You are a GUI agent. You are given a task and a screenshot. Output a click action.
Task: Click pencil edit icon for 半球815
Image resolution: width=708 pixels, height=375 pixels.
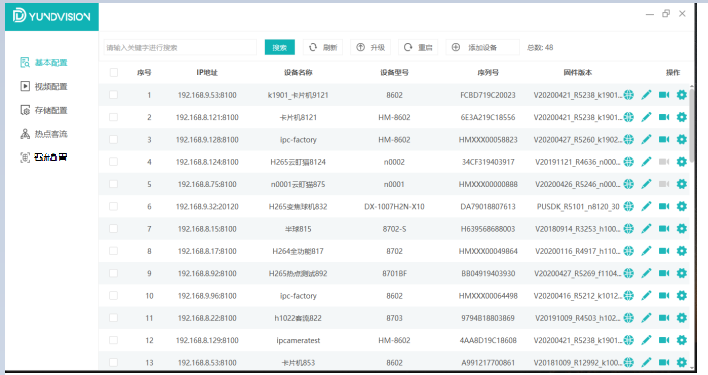point(646,229)
